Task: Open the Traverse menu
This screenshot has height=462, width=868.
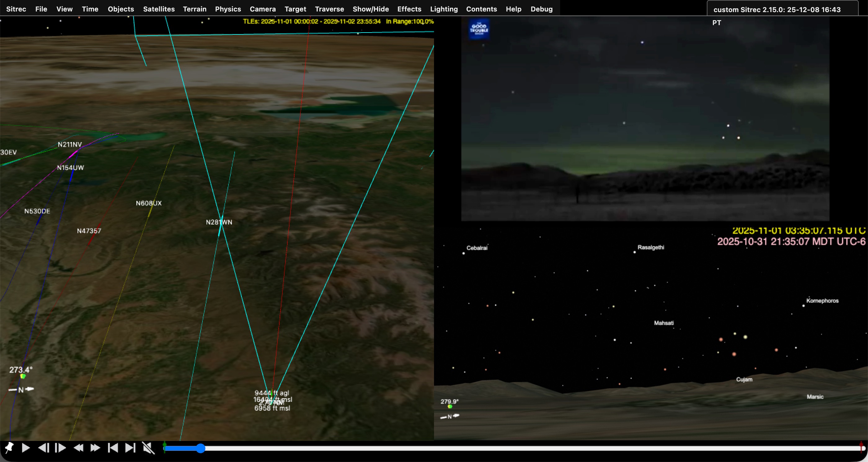Action: (x=329, y=9)
